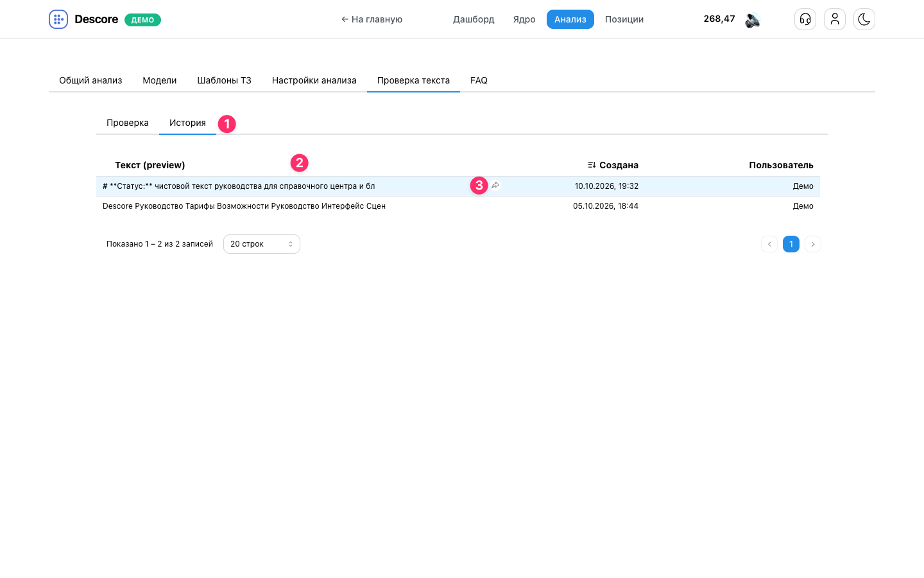The width and height of the screenshot is (924, 578).
Task: Click the Descore logo icon
Action: point(58,19)
